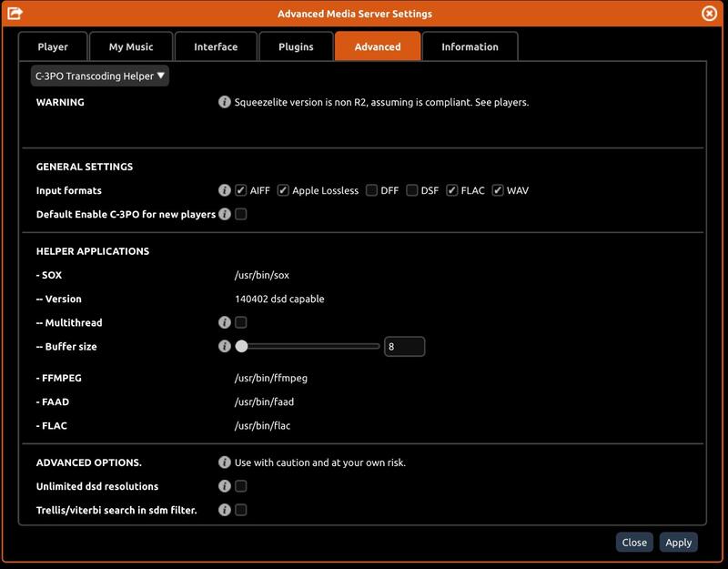Click the Buffer size slider handle
The image size is (728, 569).
click(x=241, y=346)
